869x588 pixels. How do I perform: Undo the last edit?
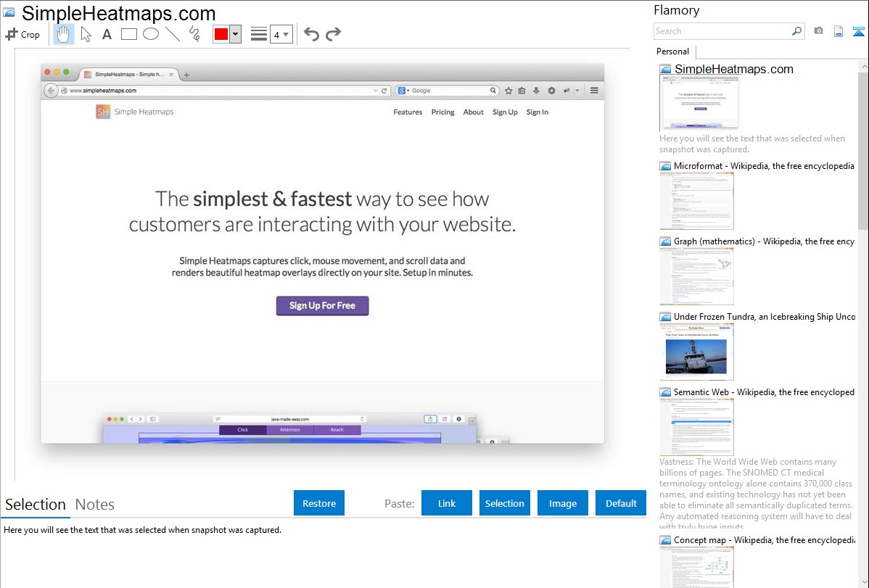pos(311,34)
